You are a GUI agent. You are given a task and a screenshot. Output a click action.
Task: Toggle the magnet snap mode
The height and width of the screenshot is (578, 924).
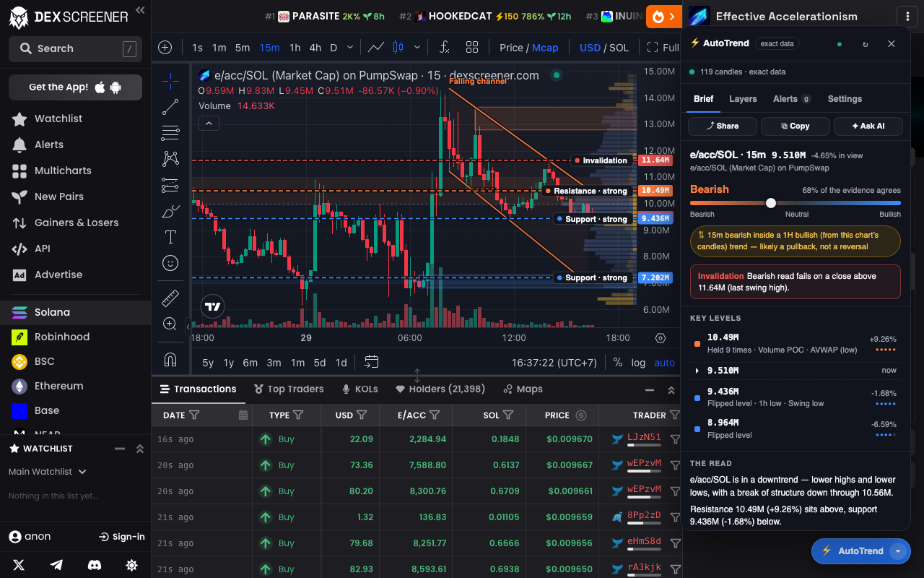coord(170,359)
